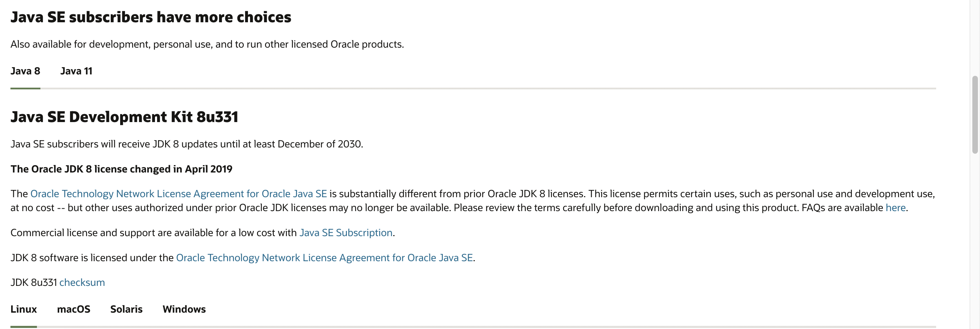Switch to the Java 11 tab
The image size is (980, 329).
pos(76,71)
